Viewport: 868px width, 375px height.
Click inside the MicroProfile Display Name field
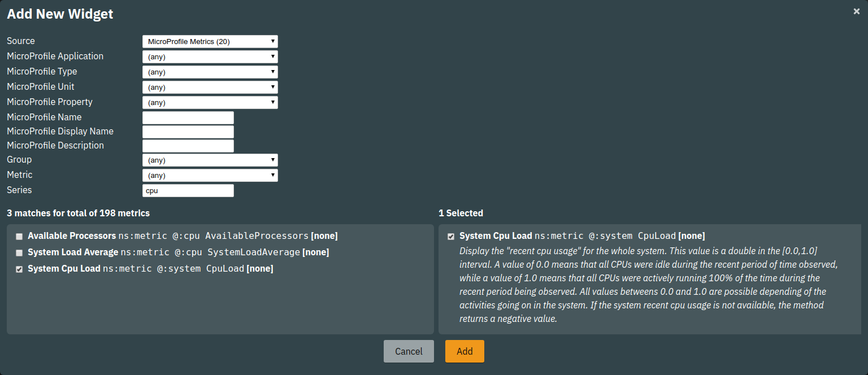(x=188, y=132)
